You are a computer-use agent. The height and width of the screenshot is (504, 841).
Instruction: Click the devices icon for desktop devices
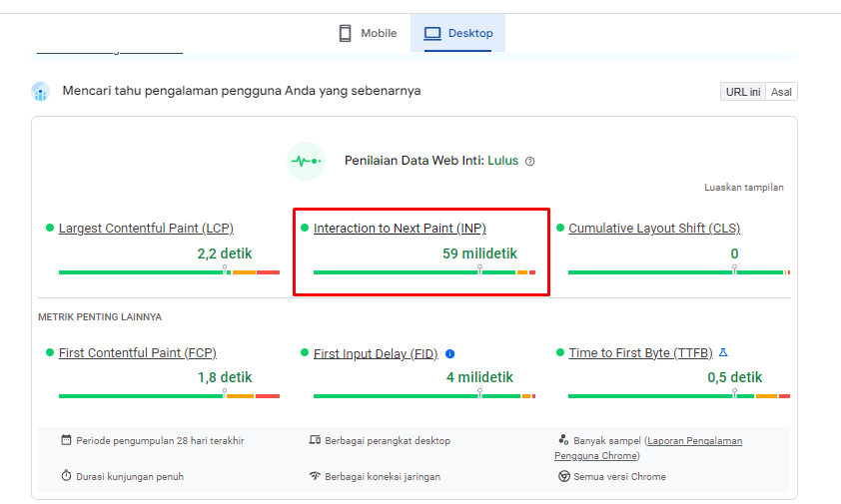tap(315, 440)
